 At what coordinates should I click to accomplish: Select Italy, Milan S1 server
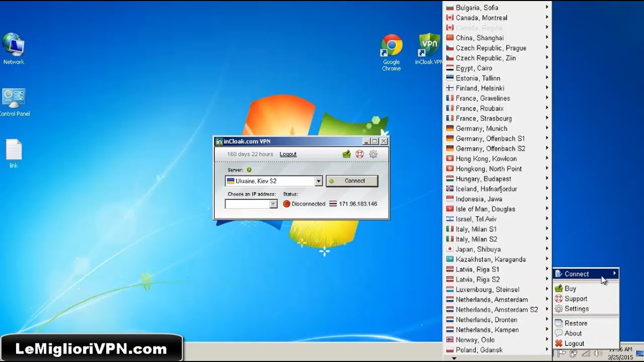(497, 229)
